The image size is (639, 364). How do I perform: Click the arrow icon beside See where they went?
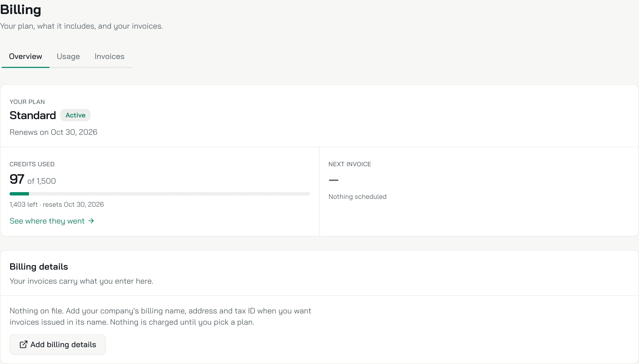click(x=91, y=221)
